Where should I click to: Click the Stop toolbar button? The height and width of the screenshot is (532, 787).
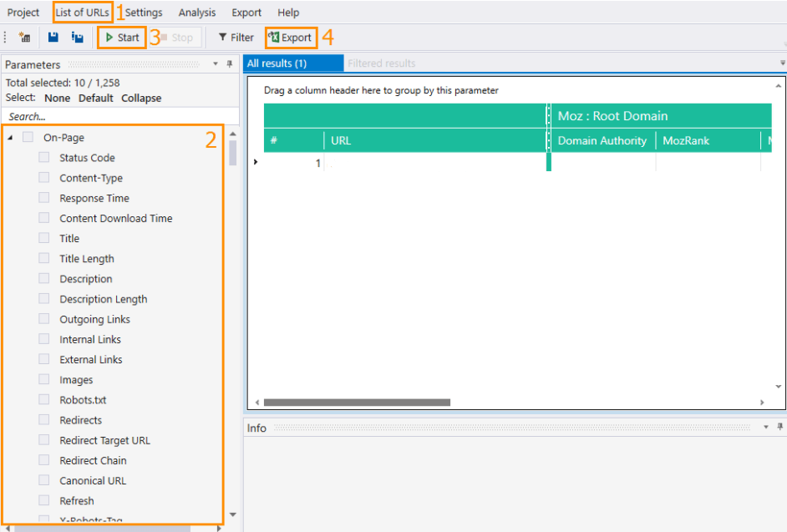176,38
